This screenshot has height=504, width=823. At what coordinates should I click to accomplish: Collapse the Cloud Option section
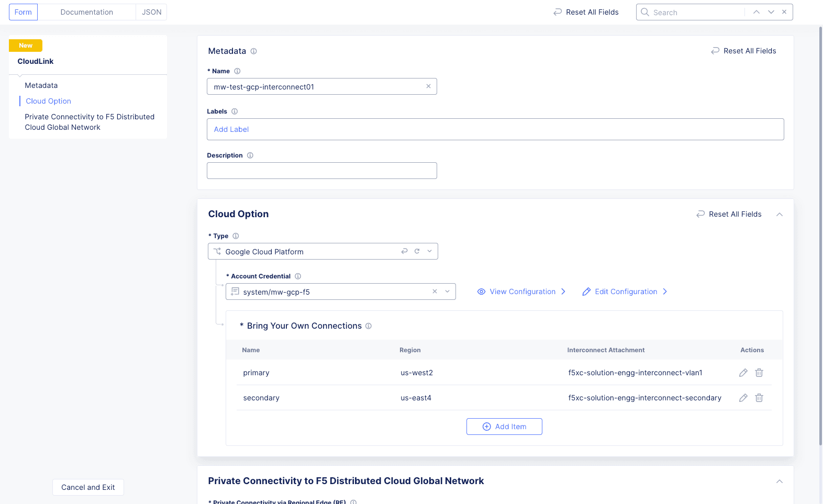780,215
